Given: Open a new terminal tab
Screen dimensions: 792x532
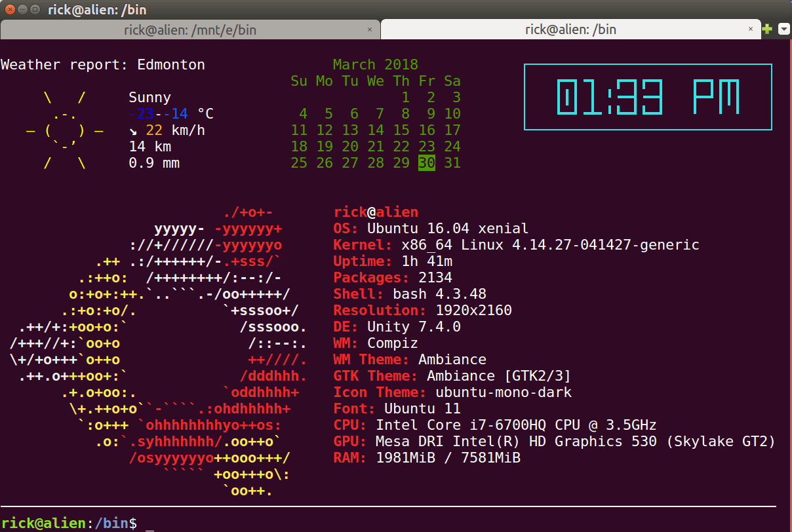Looking at the screenshot, I should 767,29.
